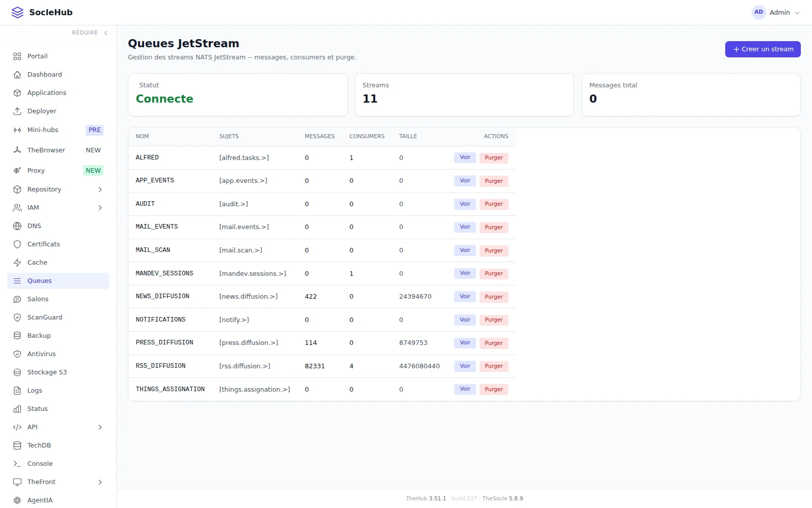View the AUDIT stream

pyautogui.click(x=465, y=204)
